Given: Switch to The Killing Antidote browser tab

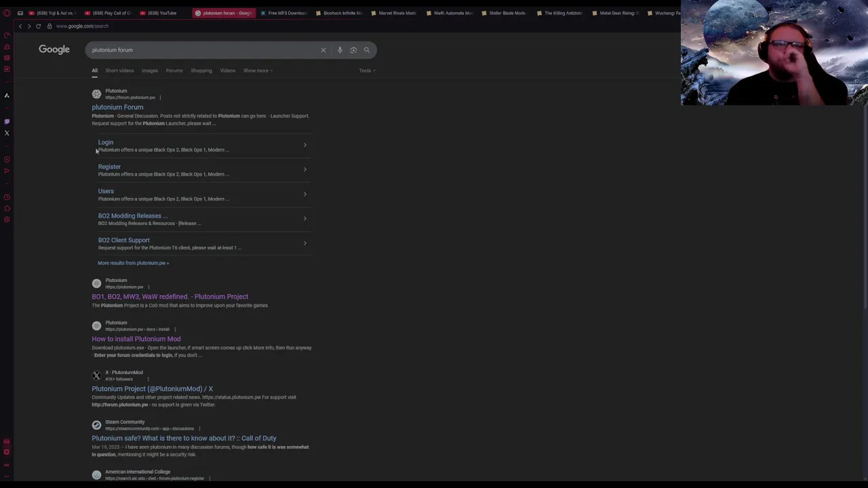Looking at the screenshot, I should 560,13.
